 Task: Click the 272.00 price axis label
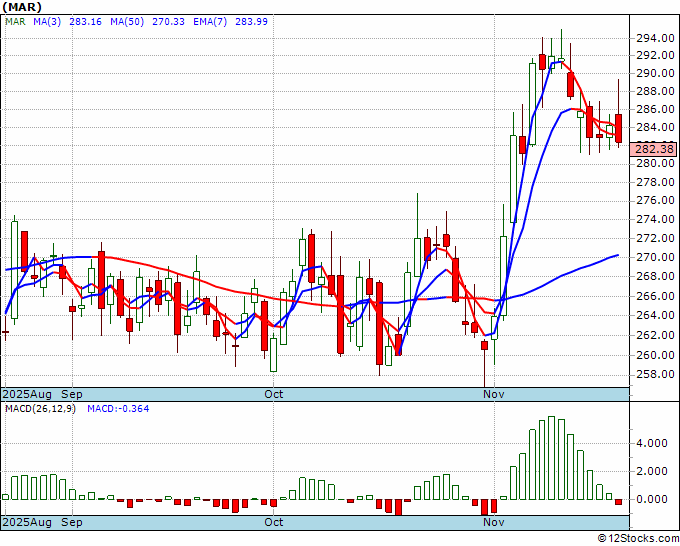655,239
